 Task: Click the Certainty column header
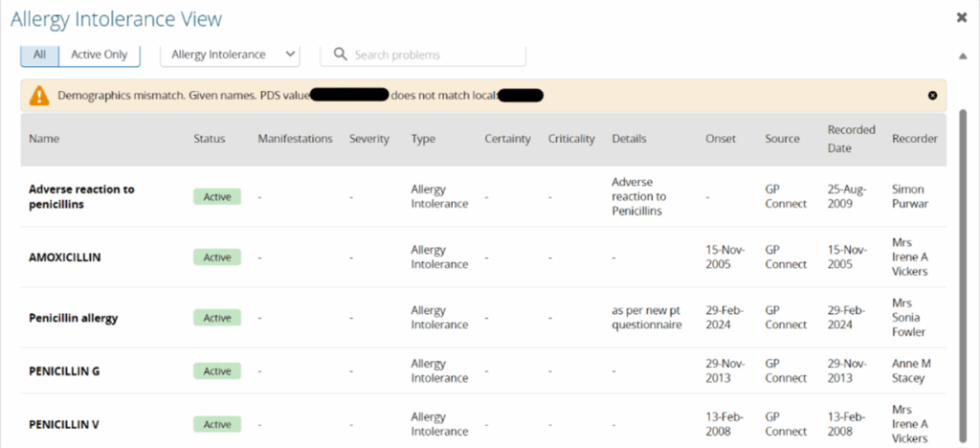point(507,139)
